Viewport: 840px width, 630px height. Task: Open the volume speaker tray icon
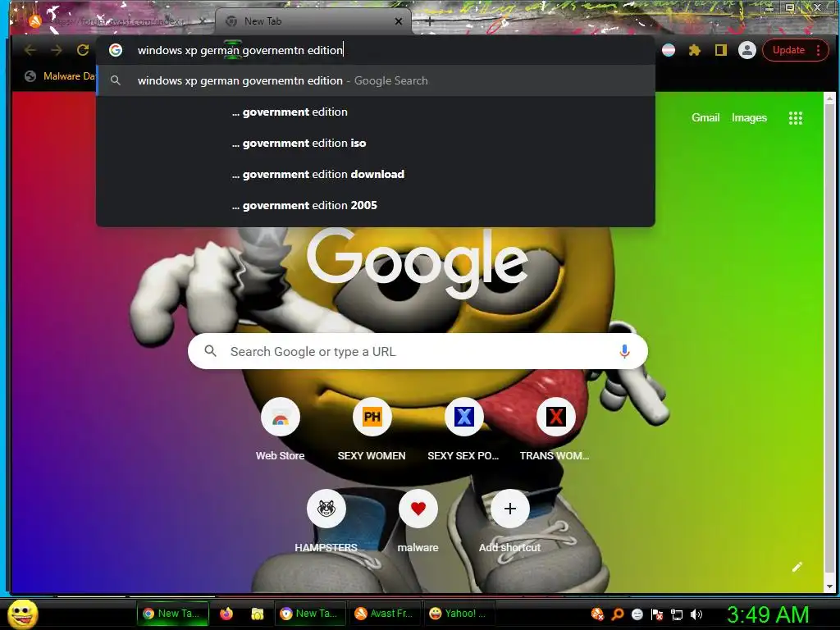click(x=696, y=614)
